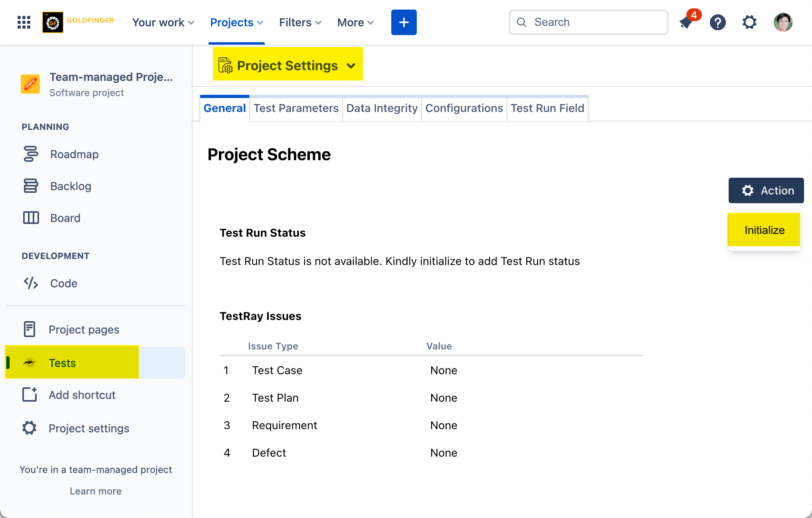Click the blue plus create button
This screenshot has height=518, width=812.
pos(404,22)
